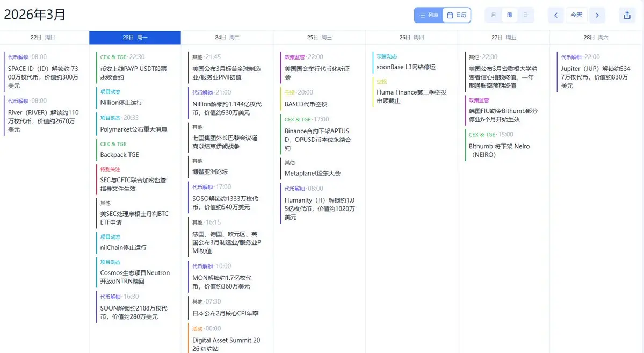Image resolution: width=644 pixels, height=353 pixels.
Task: Open the soonBase L3网络停运 event
Action: click(x=413, y=62)
